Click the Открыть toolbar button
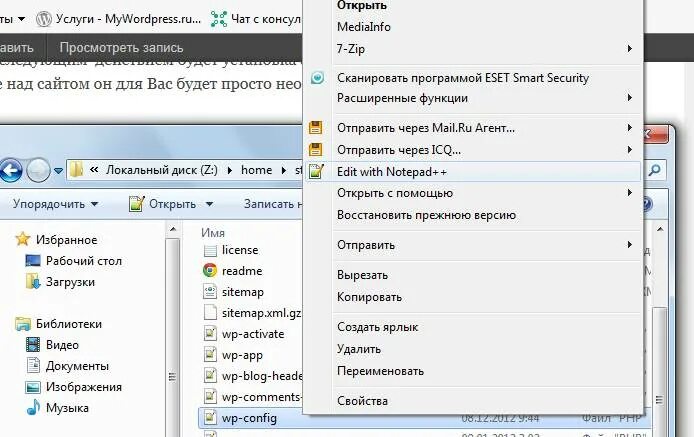 pyautogui.click(x=162, y=204)
